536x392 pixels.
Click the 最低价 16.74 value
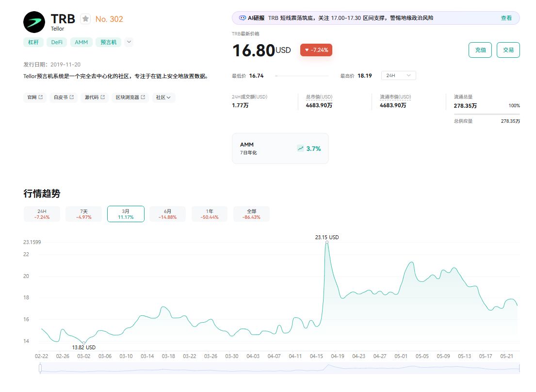[x=257, y=76]
